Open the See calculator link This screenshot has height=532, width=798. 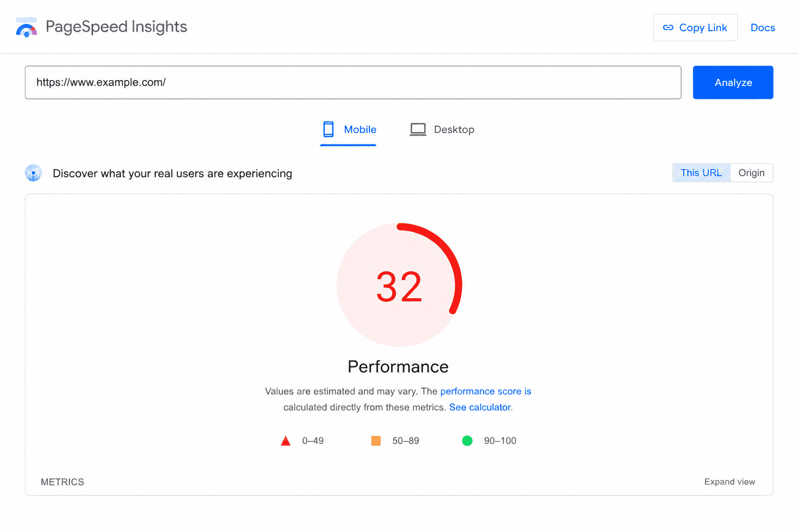pyautogui.click(x=480, y=407)
